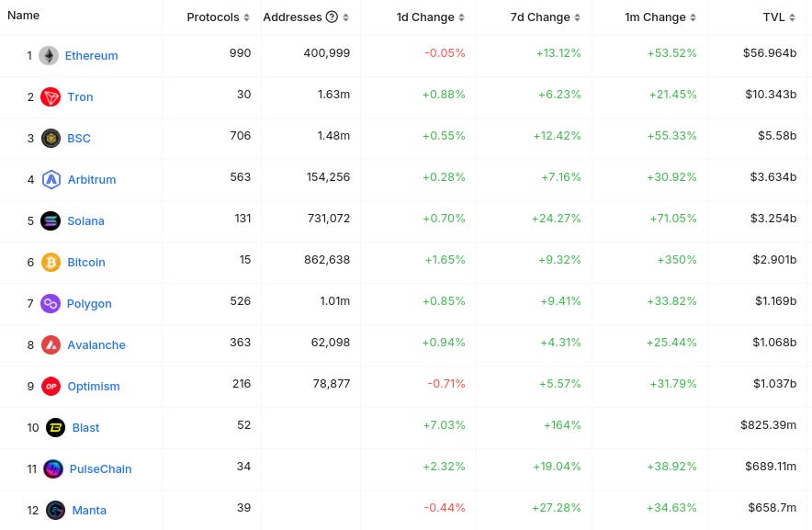Open the Arbitrum chain link

click(92, 180)
